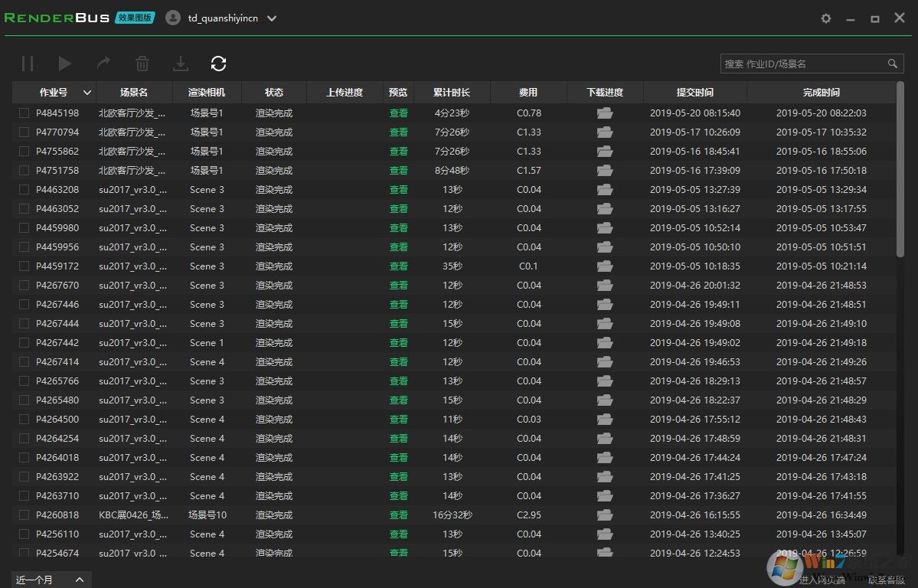
Task: Refresh the job list with the refresh icon
Action: click(218, 64)
